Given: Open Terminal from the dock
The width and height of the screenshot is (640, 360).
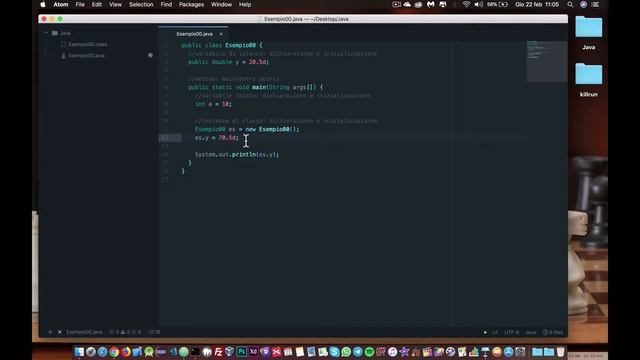Looking at the screenshot, I should click(x=195, y=351).
